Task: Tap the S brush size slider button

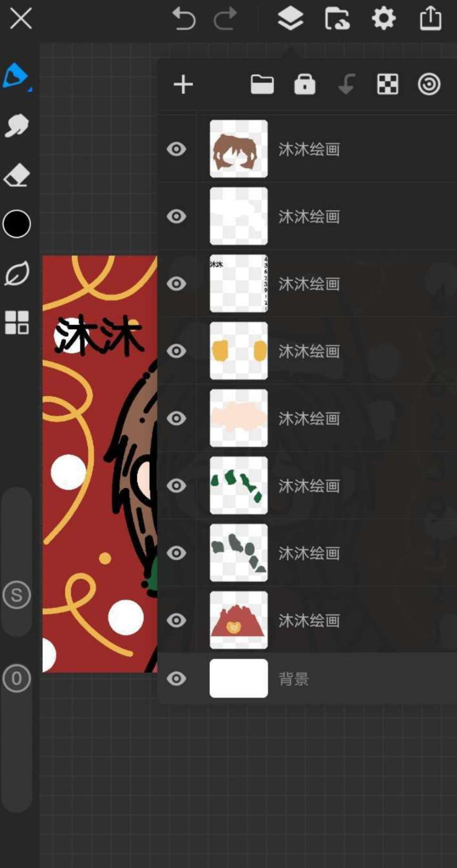Action: [x=16, y=595]
